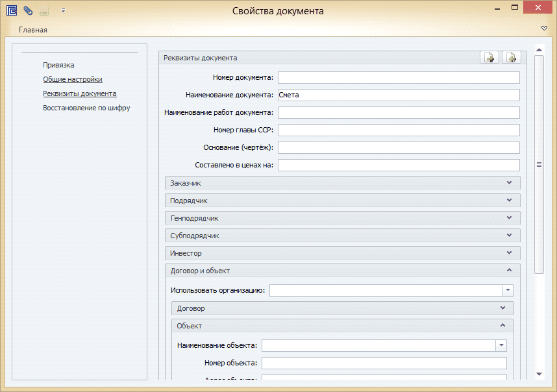The height and width of the screenshot is (392, 557).
Task: Go to Восстановление по шифру
Action: point(86,108)
